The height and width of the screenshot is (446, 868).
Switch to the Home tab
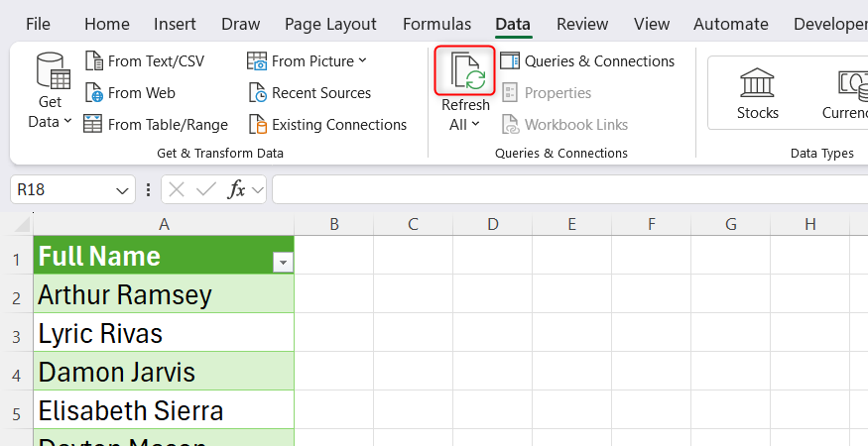(x=107, y=24)
